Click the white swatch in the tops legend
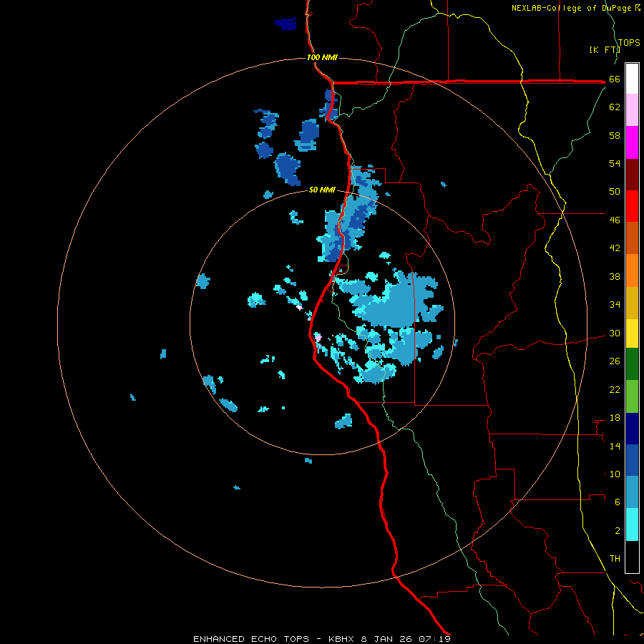The image size is (644, 644). point(632,79)
